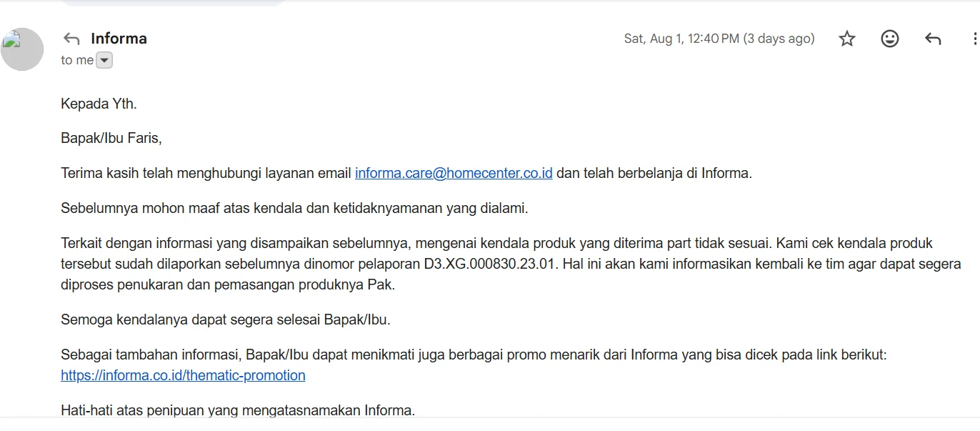Click the sentence starting "Sebelumnya mohon maaf"
Viewport: 980px width, 431px height.
(x=294, y=209)
